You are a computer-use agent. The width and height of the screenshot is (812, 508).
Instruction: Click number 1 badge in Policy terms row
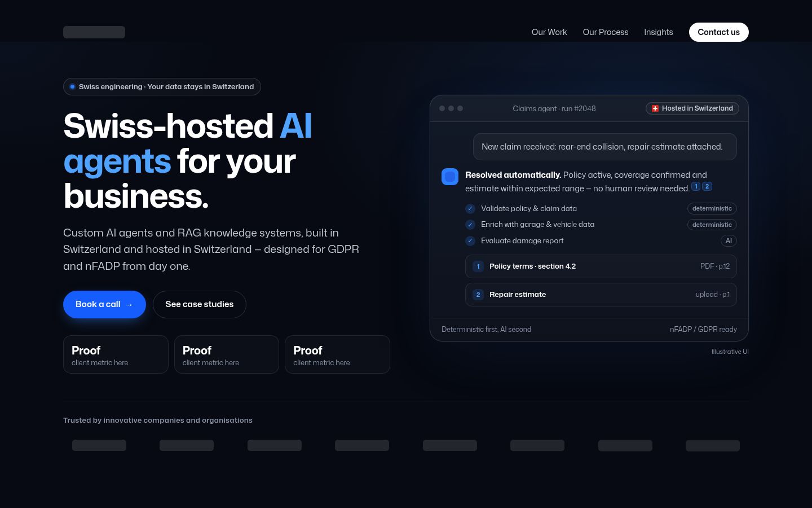click(478, 266)
